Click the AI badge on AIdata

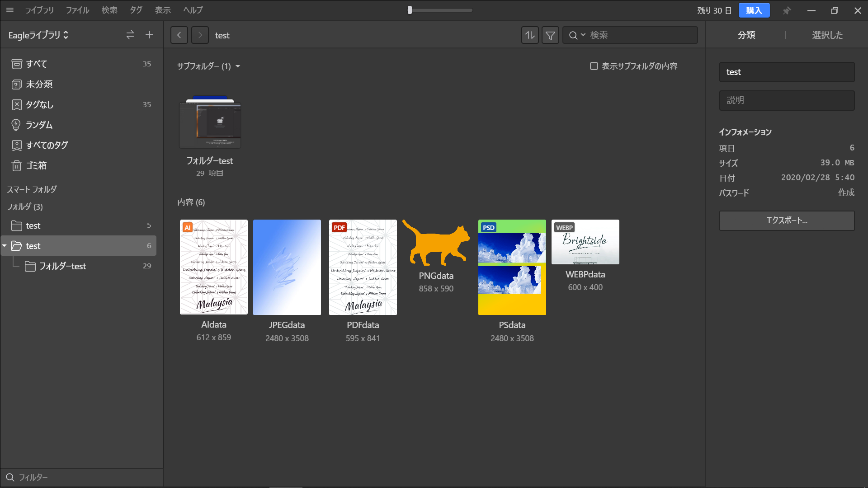click(x=188, y=228)
